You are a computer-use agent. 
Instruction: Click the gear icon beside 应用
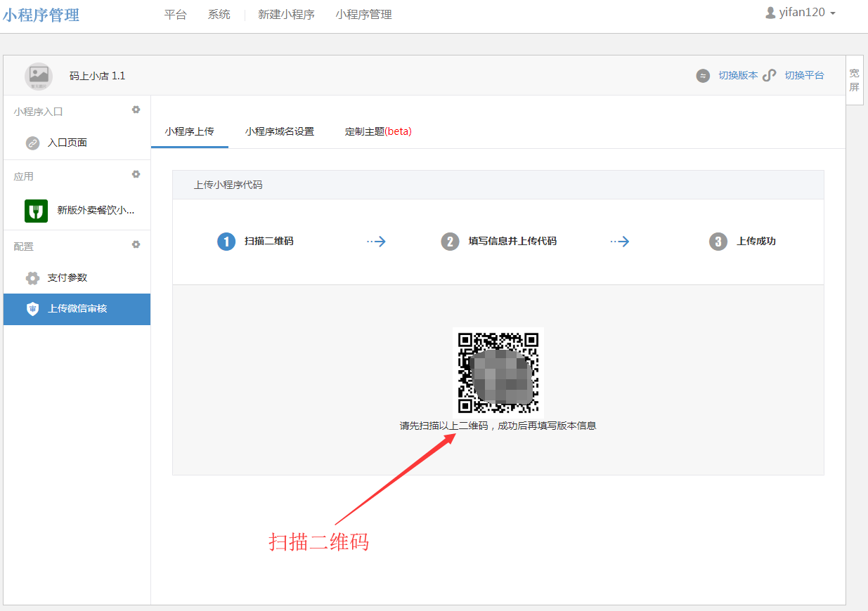click(x=136, y=174)
